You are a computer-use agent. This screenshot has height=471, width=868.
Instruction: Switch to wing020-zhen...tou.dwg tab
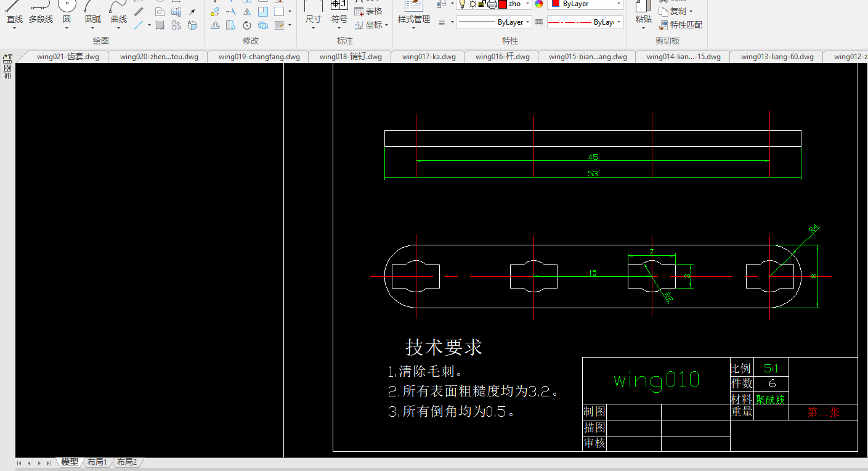tap(159, 57)
